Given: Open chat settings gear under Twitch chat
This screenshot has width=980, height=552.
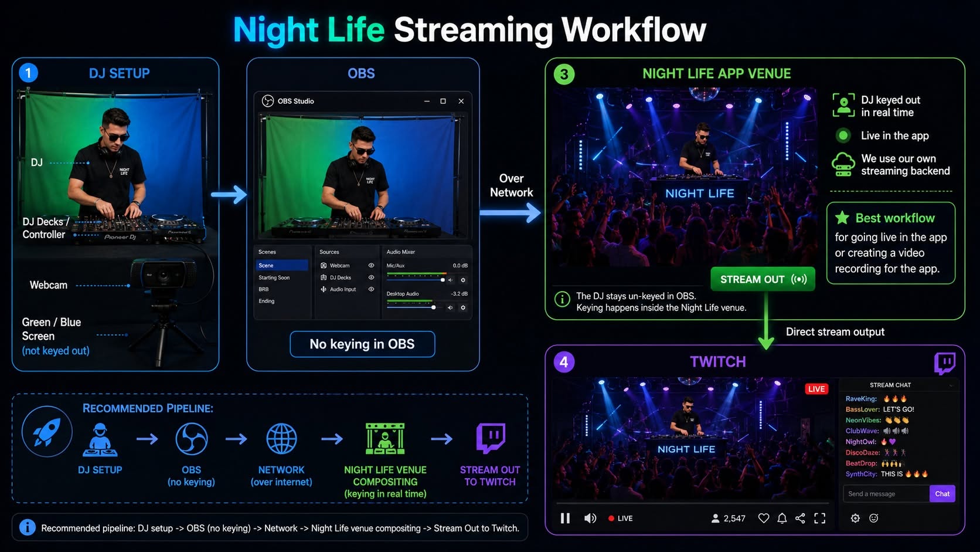Looking at the screenshot, I should 855,518.
